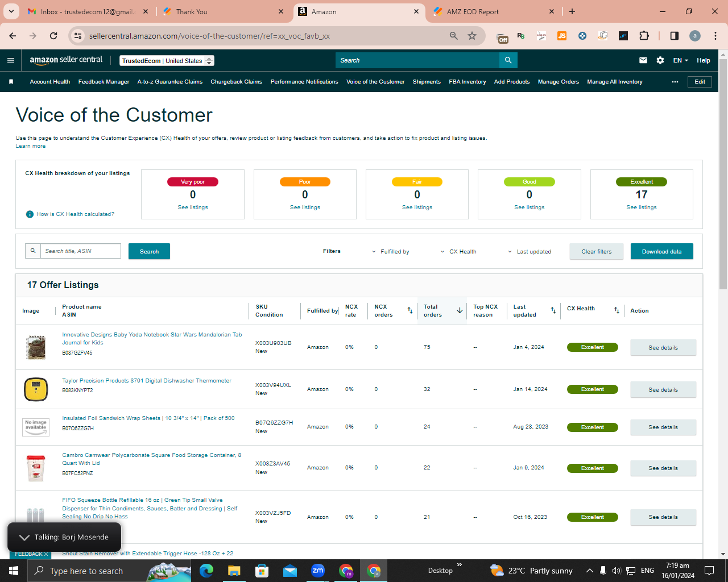
Task: Open the Learn more link
Action: pos(31,146)
